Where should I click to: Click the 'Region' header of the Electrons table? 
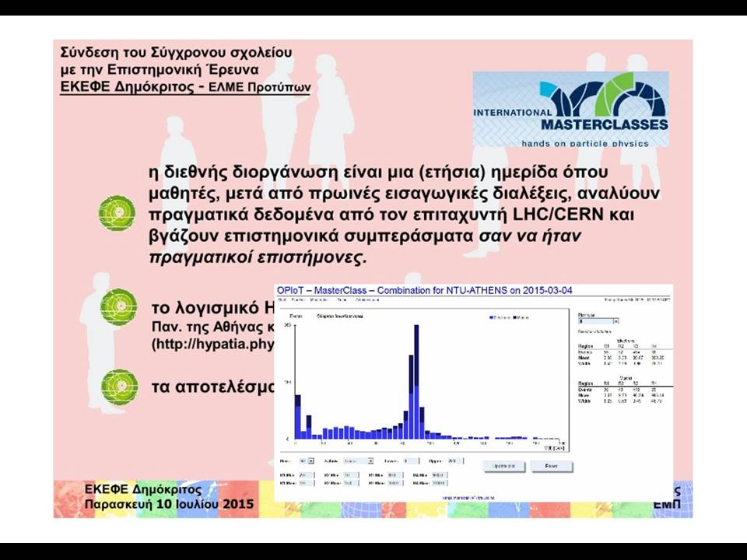point(585,346)
